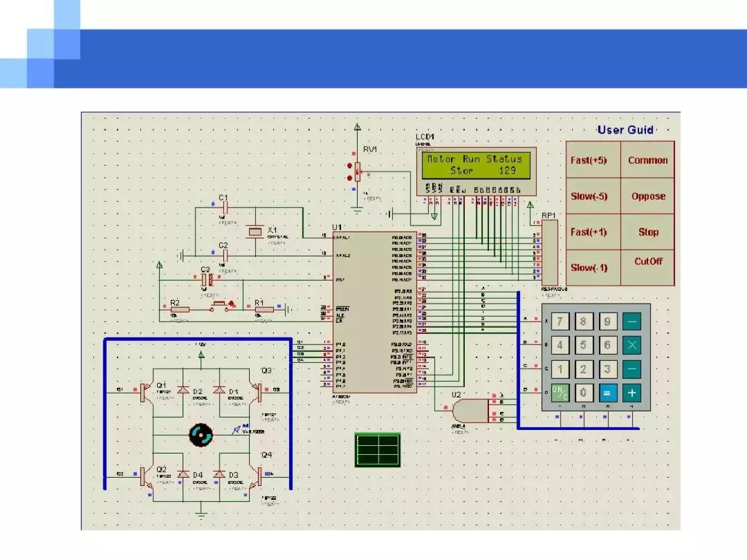Click the U2 AND gate symbol

471,411
